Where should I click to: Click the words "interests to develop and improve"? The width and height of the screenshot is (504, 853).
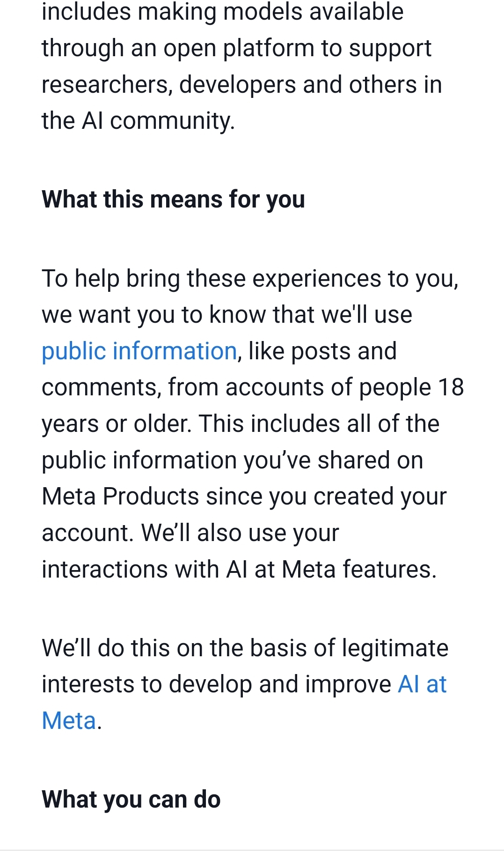[x=216, y=684]
